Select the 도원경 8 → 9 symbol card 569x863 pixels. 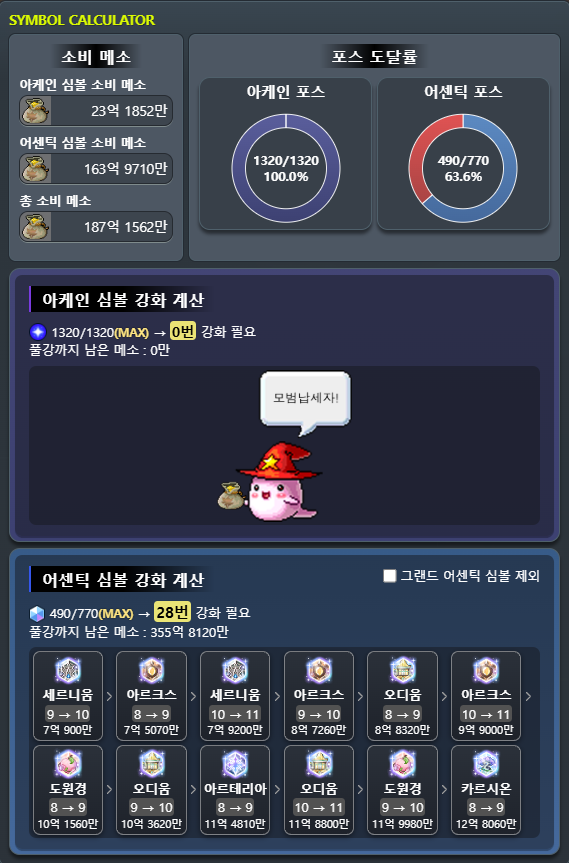click(x=68, y=790)
